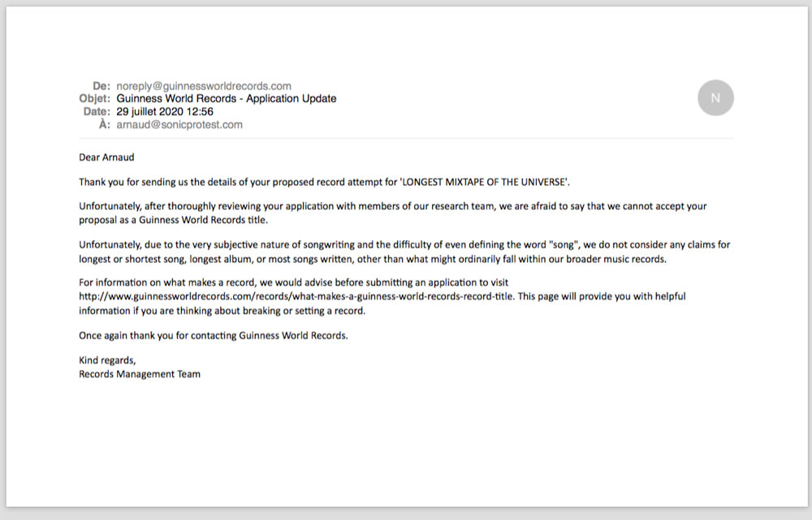The width and height of the screenshot is (812, 520).
Task: Click the "Once again thank you" line
Action: [213, 335]
